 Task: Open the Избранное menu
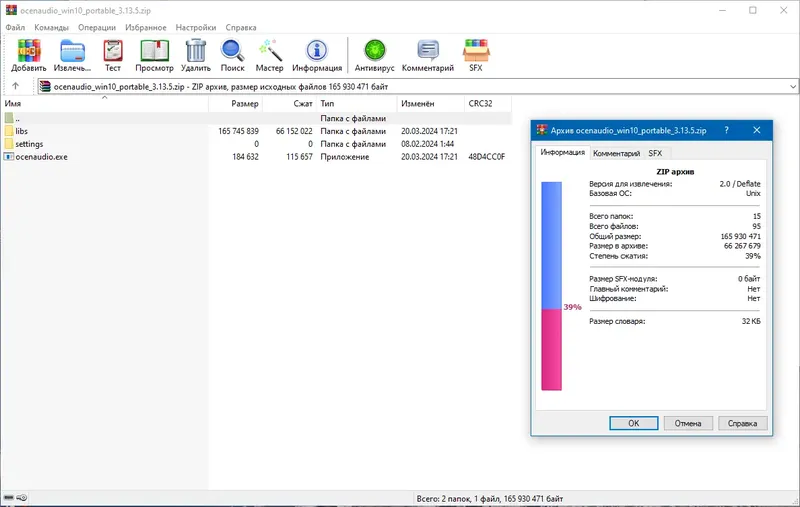(146, 28)
